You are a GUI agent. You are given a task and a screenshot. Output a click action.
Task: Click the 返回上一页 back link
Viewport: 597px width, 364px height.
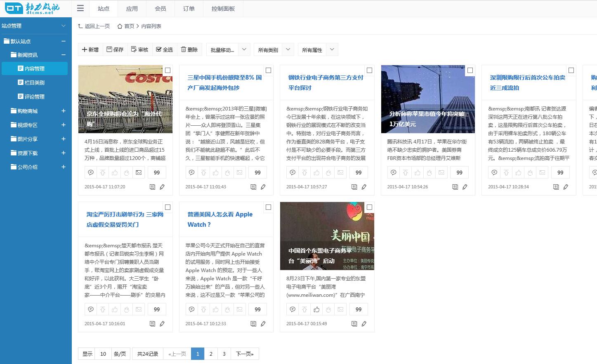(x=94, y=26)
